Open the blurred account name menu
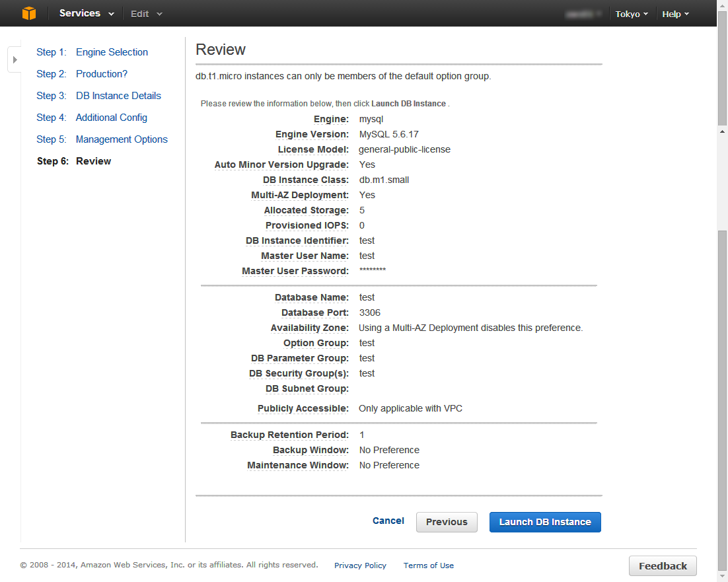This screenshot has height=582, width=728. 583,14
